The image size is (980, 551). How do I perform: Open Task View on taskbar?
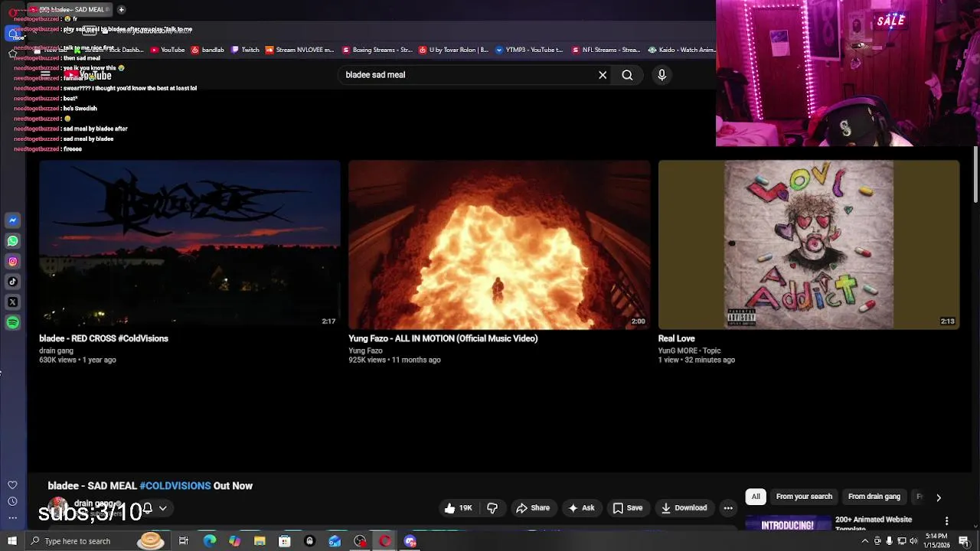tap(184, 541)
